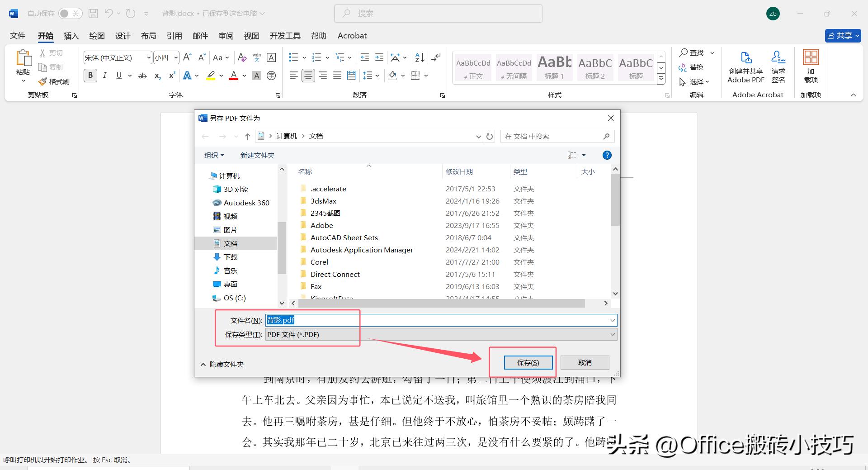
Task: Click Replace in Editing group
Action: click(691, 67)
